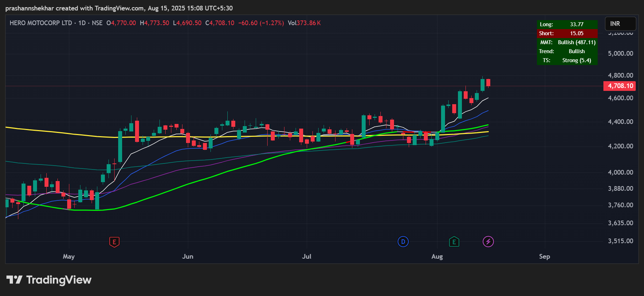Click the 1D interval label
The height and width of the screenshot is (296, 644).
(x=82, y=23)
